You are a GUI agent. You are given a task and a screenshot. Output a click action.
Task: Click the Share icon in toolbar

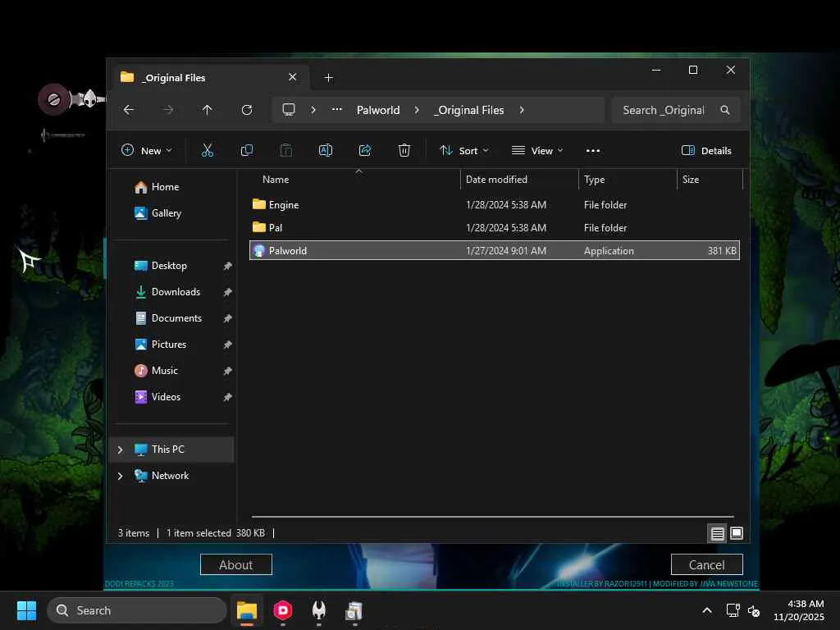tap(365, 150)
